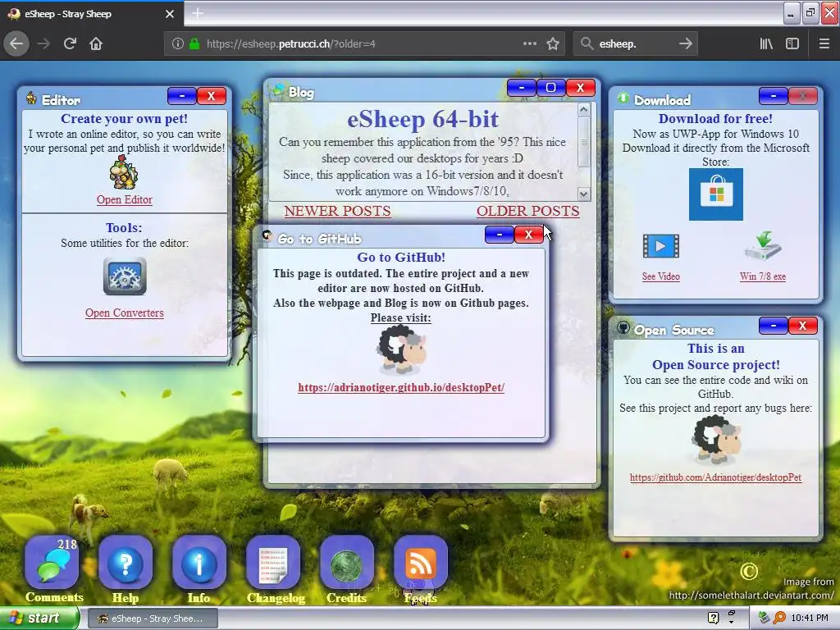Close the Go to GitHub window

pos(529,235)
